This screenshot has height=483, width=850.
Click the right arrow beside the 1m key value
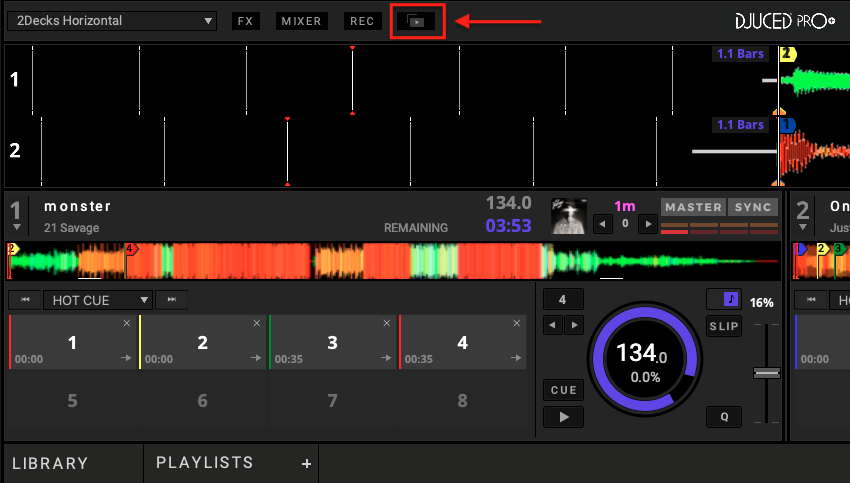[x=648, y=224]
